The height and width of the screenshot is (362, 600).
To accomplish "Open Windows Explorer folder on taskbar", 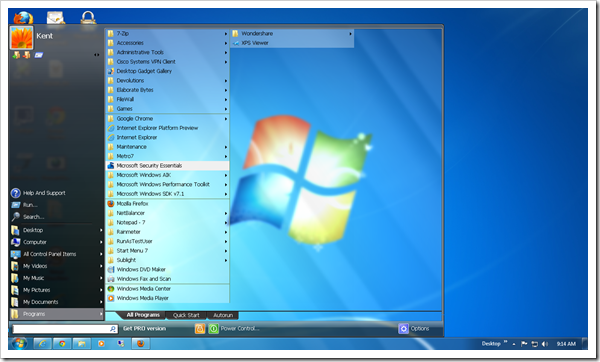I will [82, 344].
